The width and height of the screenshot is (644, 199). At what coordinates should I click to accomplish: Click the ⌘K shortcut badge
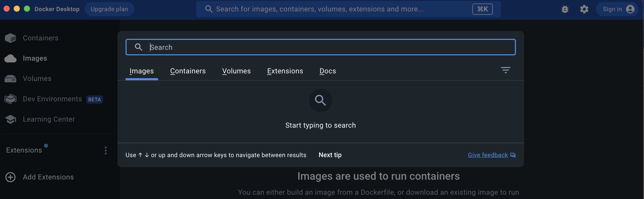482,9
